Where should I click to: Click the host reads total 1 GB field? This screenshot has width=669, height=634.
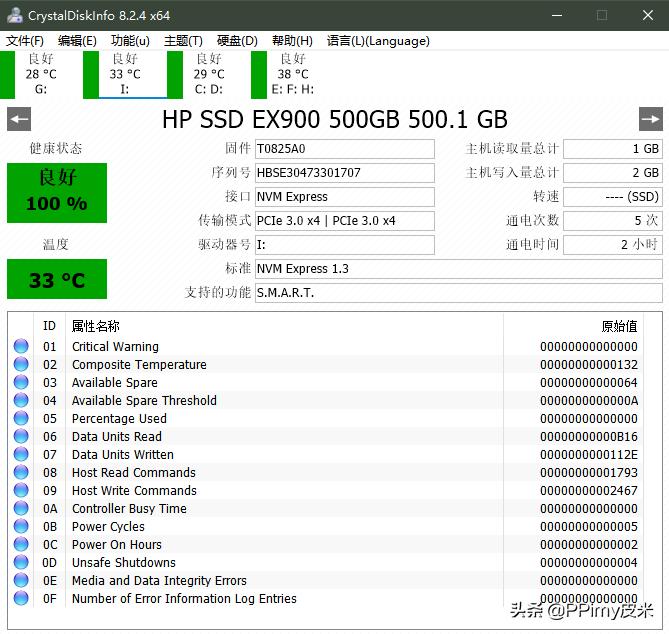click(x=613, y=149)
